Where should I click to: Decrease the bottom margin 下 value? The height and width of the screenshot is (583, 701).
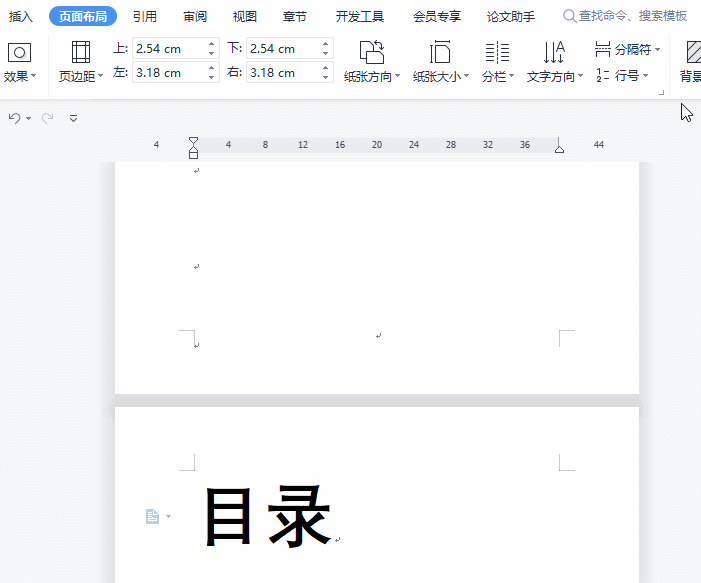325,53
